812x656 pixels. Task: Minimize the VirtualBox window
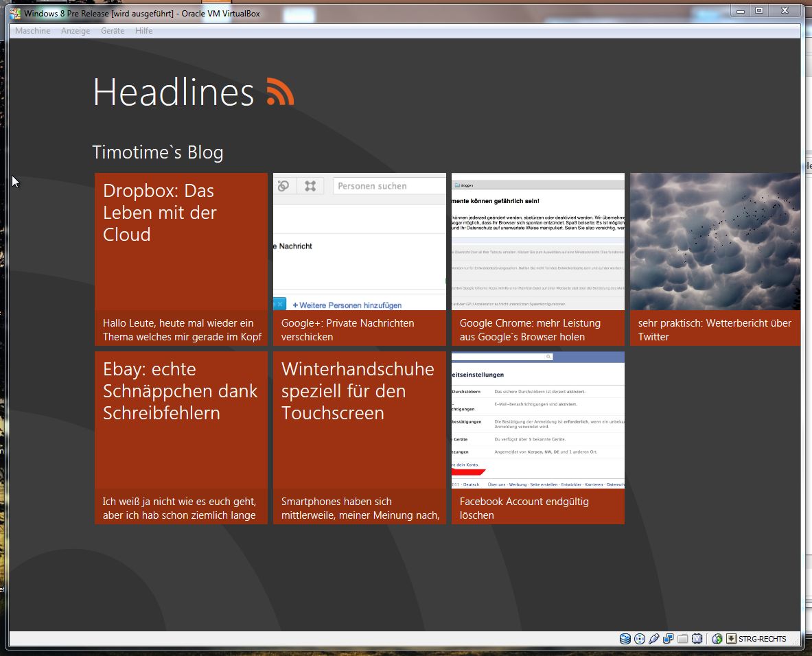click(741, 11)
